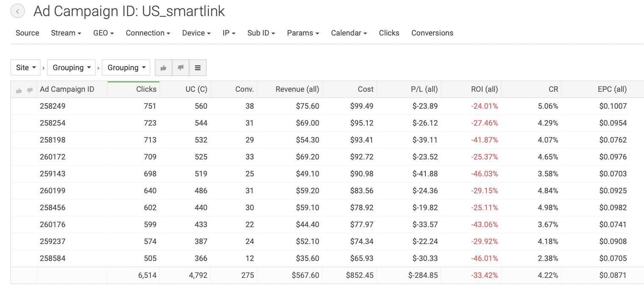The width and height of the screenshot is (644, 291).
Task: Click the thumbs up toolbar button
Action: click(x=164, y=68)
